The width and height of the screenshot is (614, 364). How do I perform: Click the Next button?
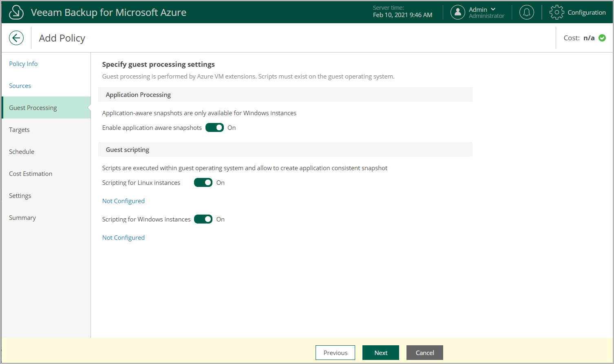pos(381,353)
